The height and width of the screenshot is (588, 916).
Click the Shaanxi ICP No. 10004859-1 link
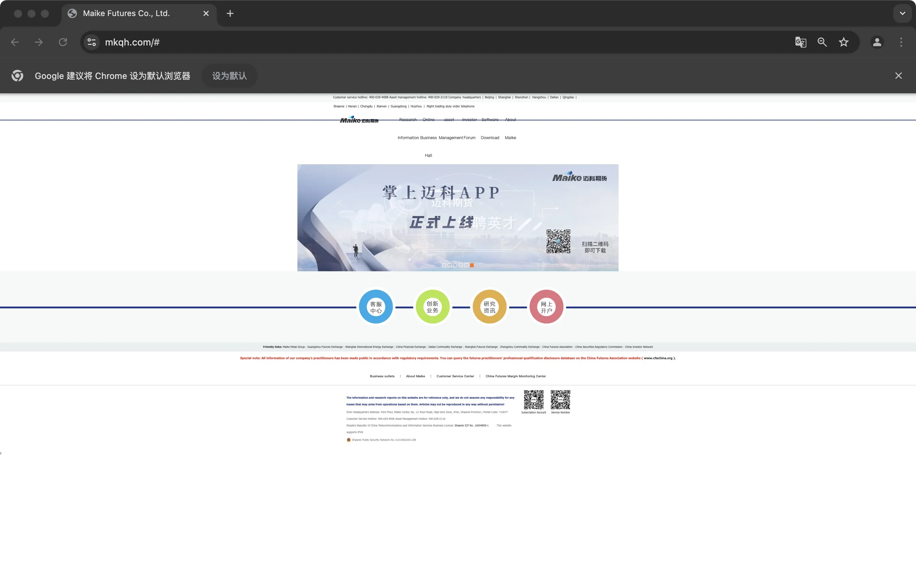click(472, 426)
